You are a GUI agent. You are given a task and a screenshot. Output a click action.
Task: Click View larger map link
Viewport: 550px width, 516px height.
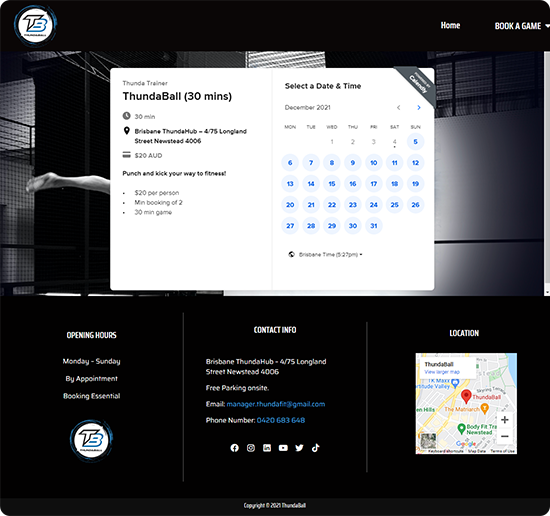[x=442, y=372]
